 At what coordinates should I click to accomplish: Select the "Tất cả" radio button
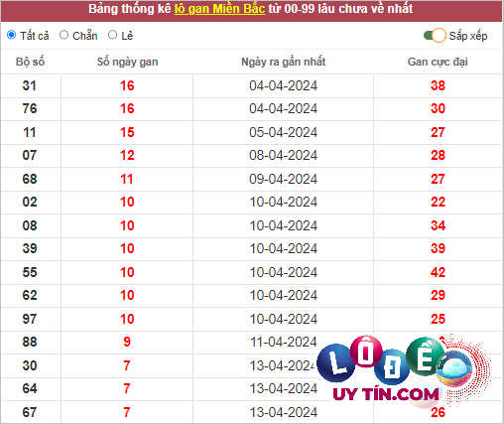point(12,35)
